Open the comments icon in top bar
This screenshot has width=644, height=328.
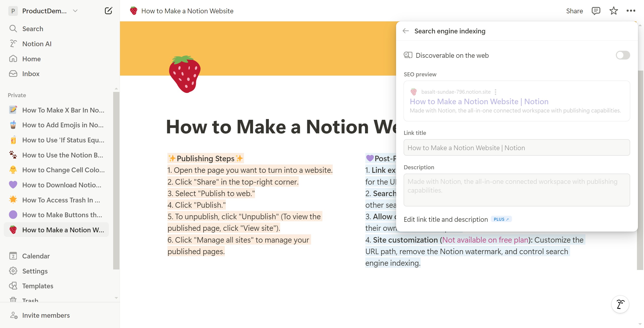tap(596, 11)
